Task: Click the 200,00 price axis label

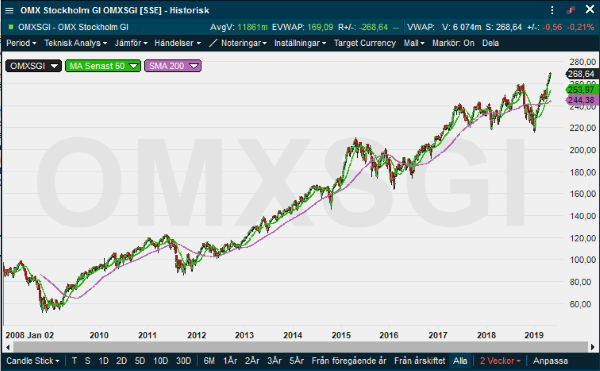Action: tap(582, 150)
